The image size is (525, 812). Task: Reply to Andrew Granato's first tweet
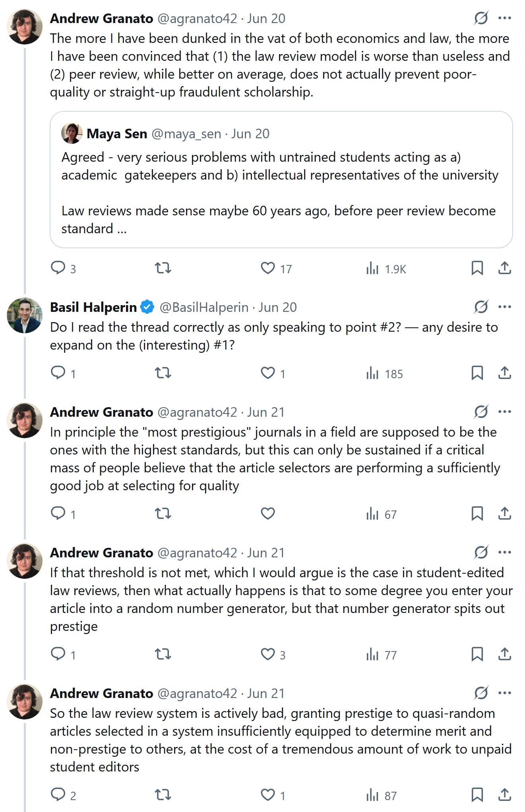(58, 268)
